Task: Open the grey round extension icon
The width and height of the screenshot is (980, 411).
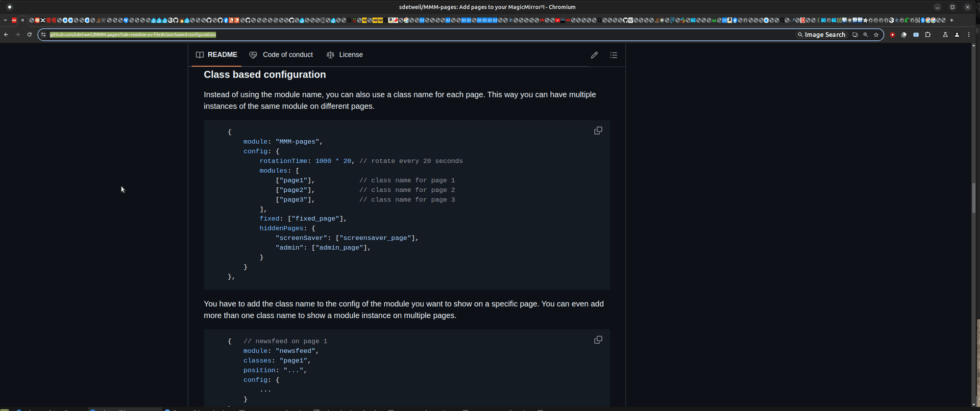Action: (904, 34)
